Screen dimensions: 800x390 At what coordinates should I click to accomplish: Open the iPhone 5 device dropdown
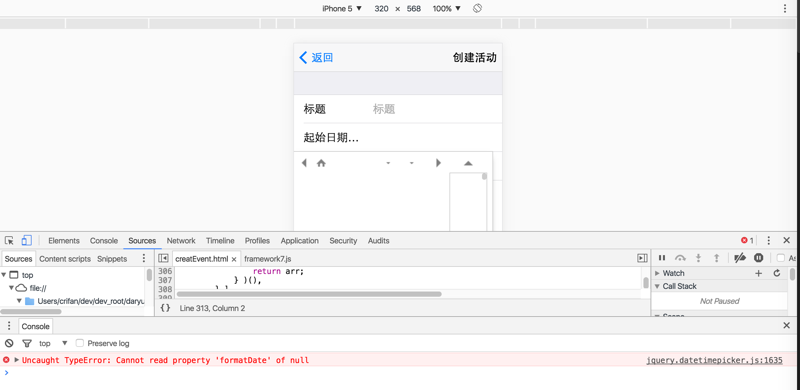click(342, 8)
